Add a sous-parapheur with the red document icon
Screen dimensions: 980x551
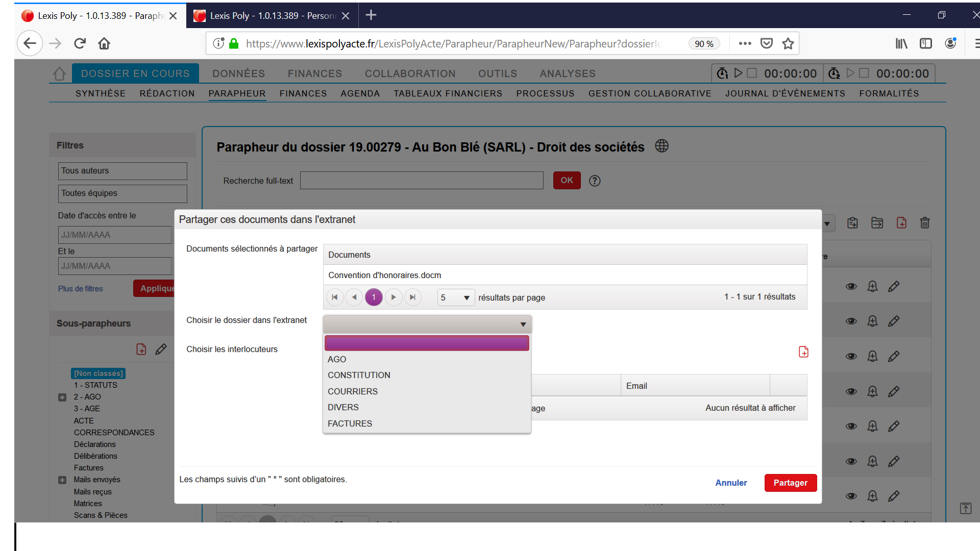click(x=141, y=349)
